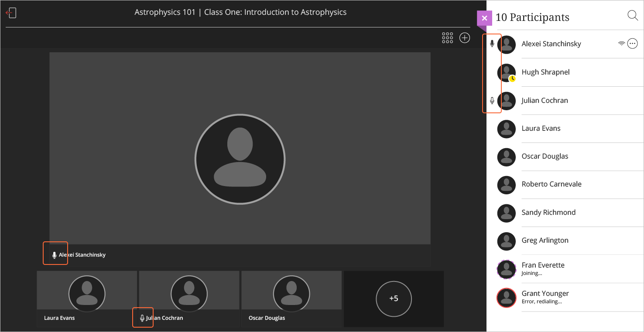Screen dimensions: 644x332
Task: Click microphone icon beside Alexei in participant list
Action: [x=492, y=44]
